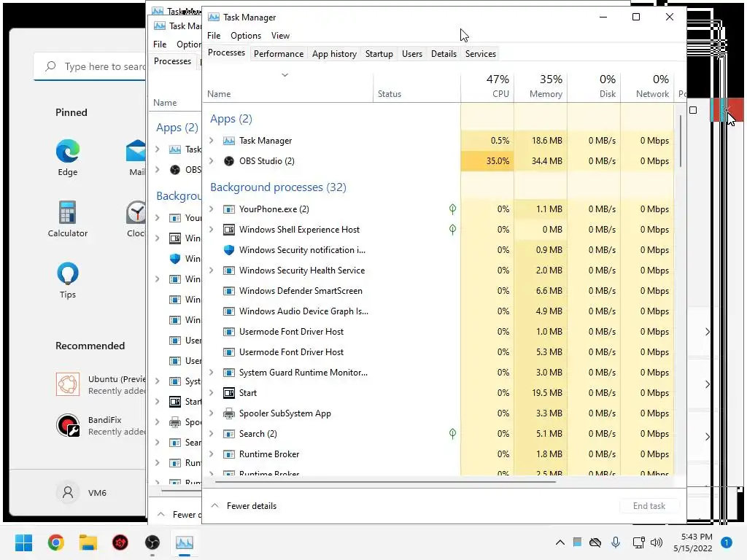Open the BandiFix recommended item icon
The height and width of the screenshot is (560, 747).
tap(68, 425)
